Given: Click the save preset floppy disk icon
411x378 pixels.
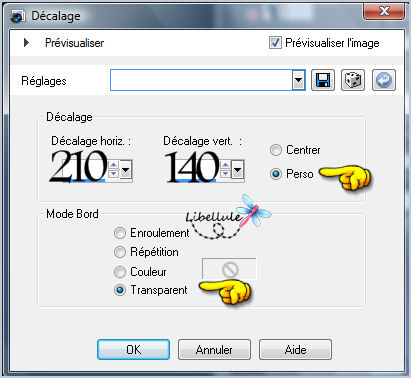Looking at the screenshot, I should coord(323,80).
